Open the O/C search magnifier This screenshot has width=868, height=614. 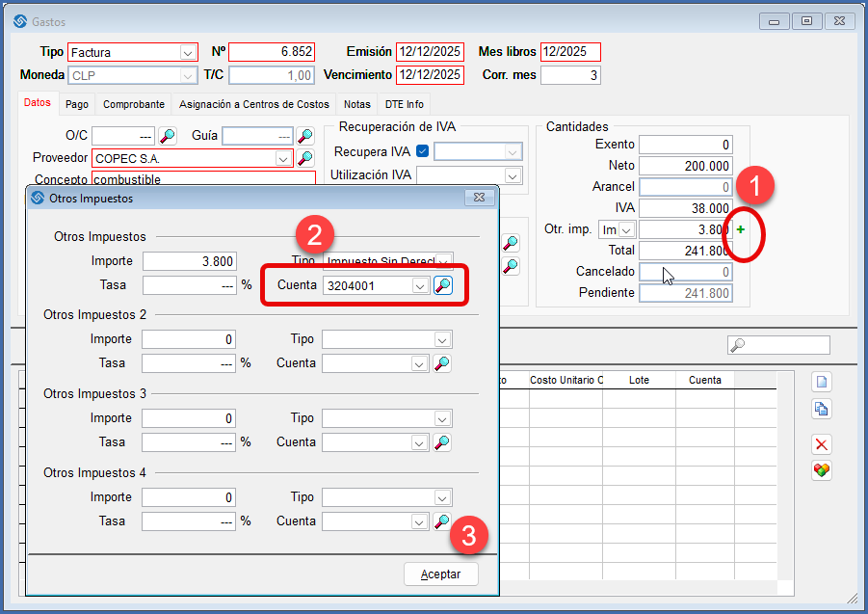168,136
